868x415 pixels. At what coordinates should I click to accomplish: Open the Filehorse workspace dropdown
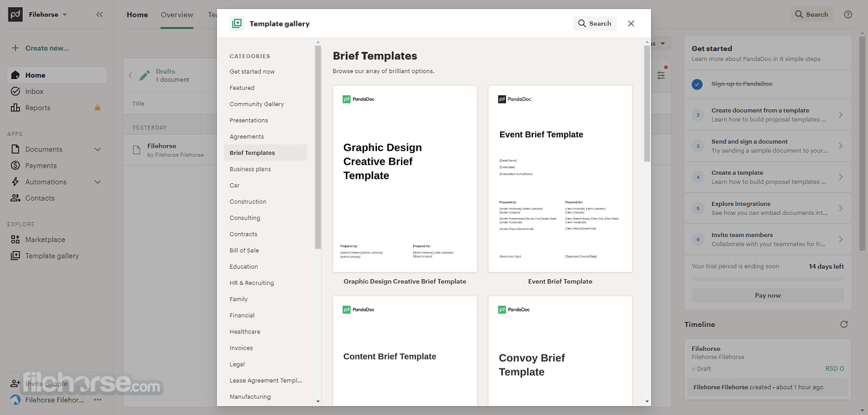[48, 14]
